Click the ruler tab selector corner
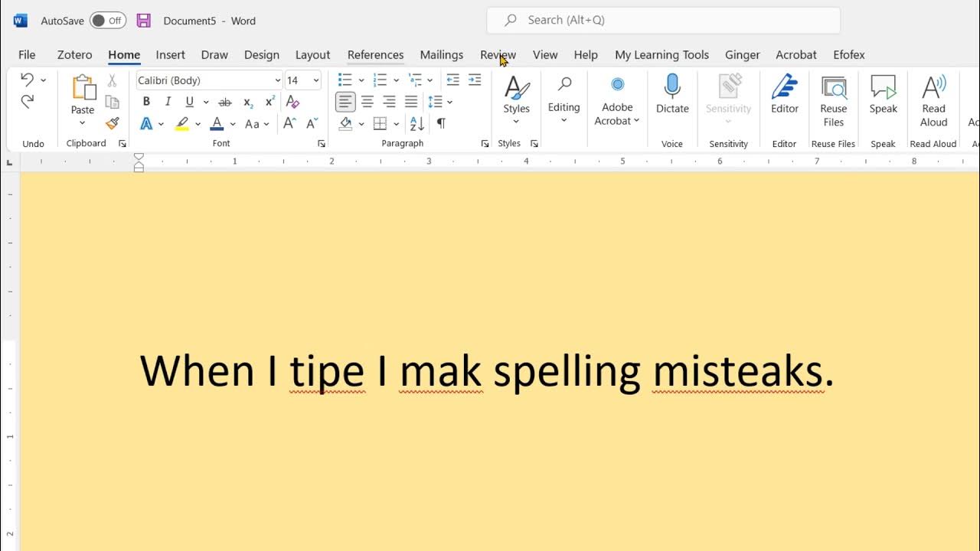This screenshot has height=551, width=980. pyautogui.click(x=9, y=162)
